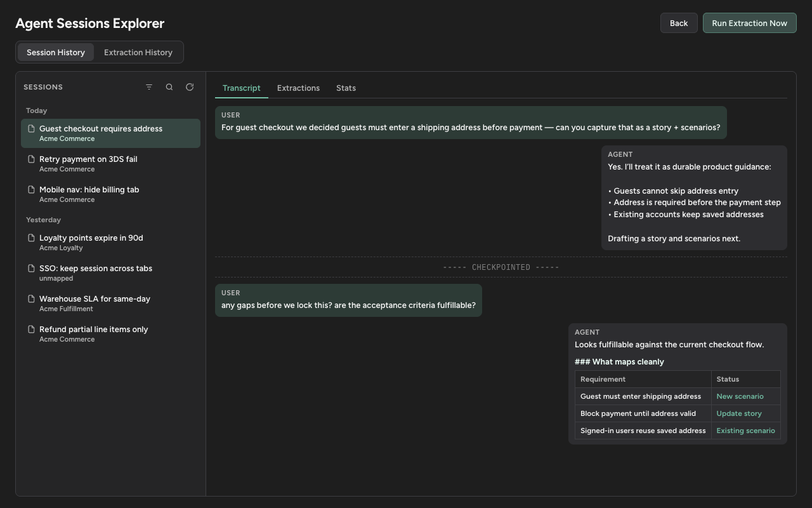Click the What maps cleanly heading
The image size is (812, 508).
pos(619,362)
